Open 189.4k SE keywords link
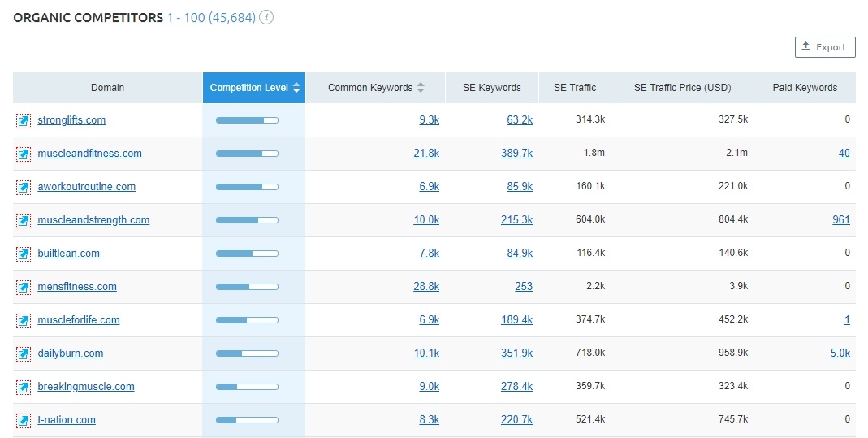This screenshot has width=868, height=438. pos(517,319)
